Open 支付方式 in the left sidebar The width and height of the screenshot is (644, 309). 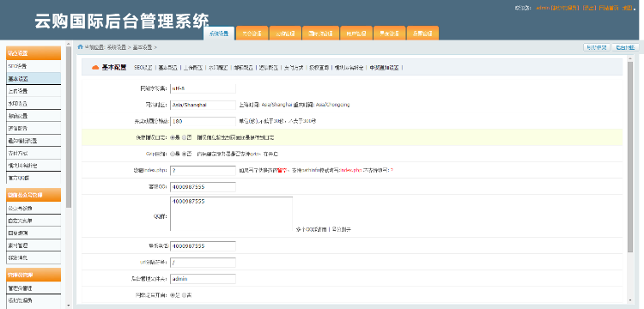[x=33, y=153]
